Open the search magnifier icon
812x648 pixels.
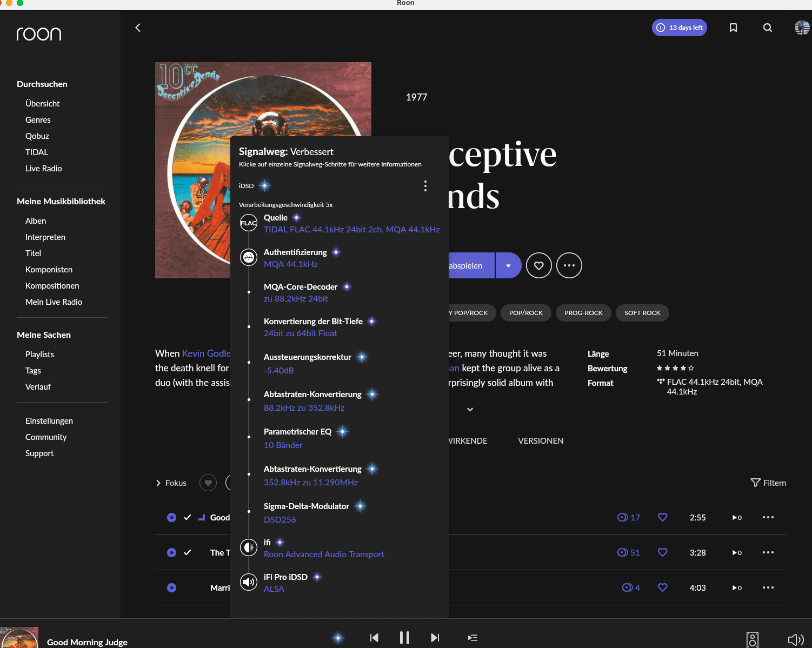click(768, 28)
